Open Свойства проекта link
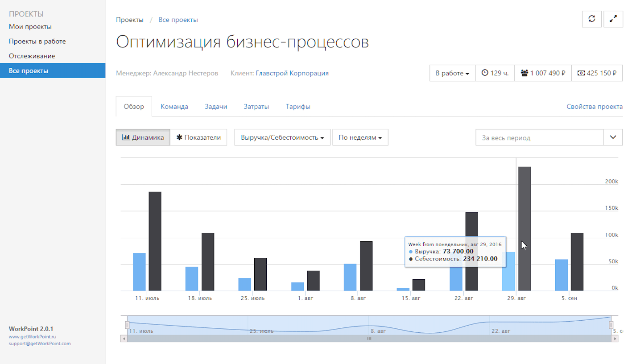Screen dimensions: 632x364 594,107
